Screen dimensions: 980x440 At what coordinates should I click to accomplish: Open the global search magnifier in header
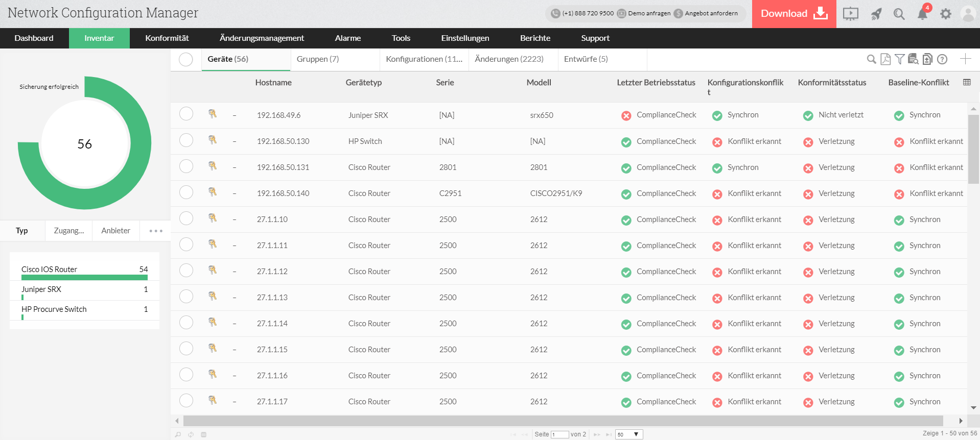pyautogui.click(x=899, y=14)
